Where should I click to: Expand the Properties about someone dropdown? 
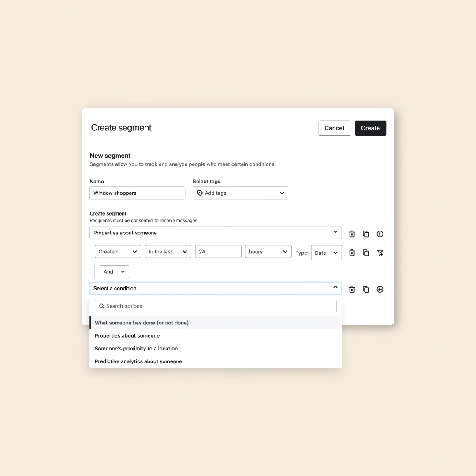coord(215,233)
